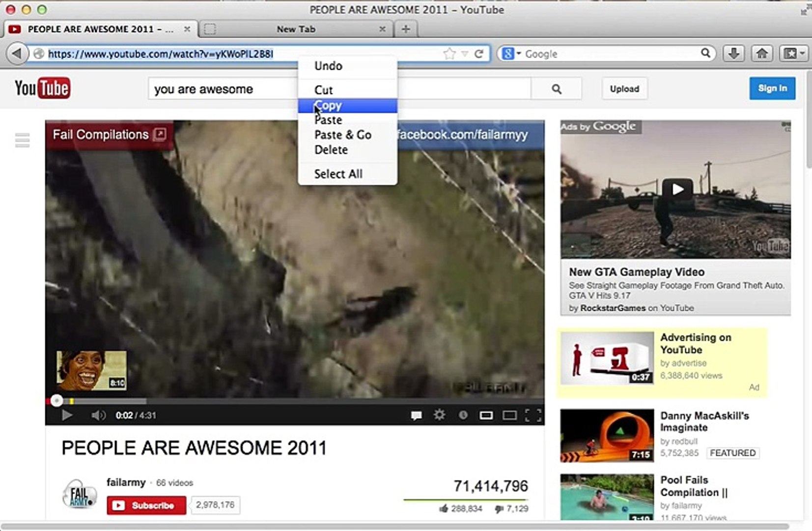This screenshot has width=812, height=531.
Task: Click the play button in the video player
Action: 66,415
